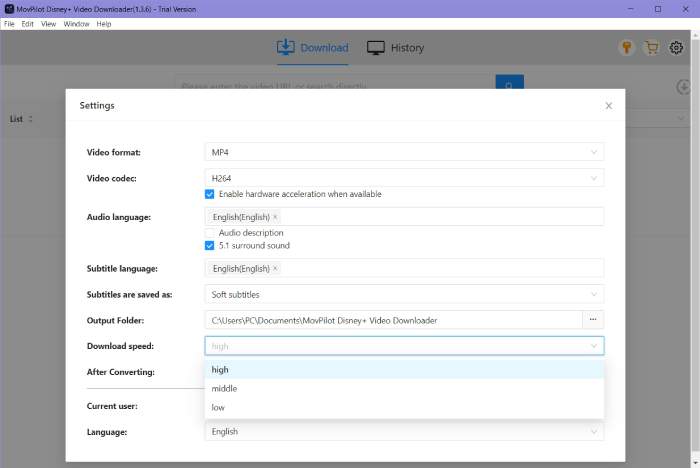700x468 pixels.
Task: Click the scrollbar down arrow
Action: 696,464
